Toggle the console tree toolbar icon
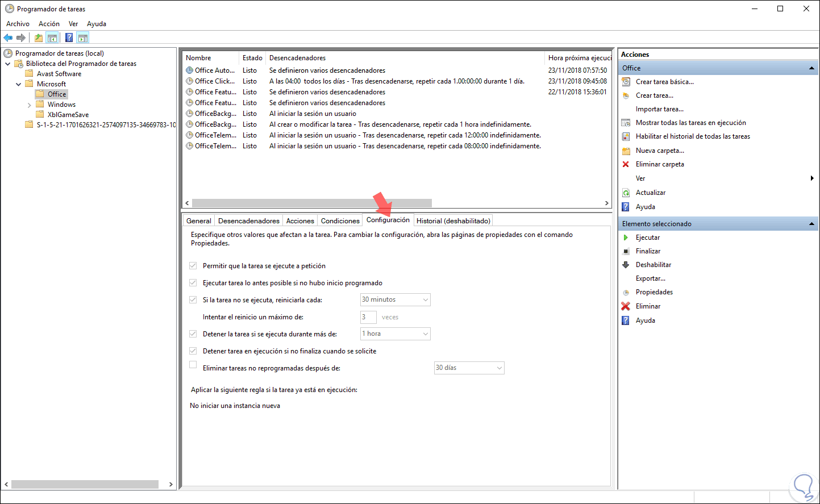 (52, 38)
